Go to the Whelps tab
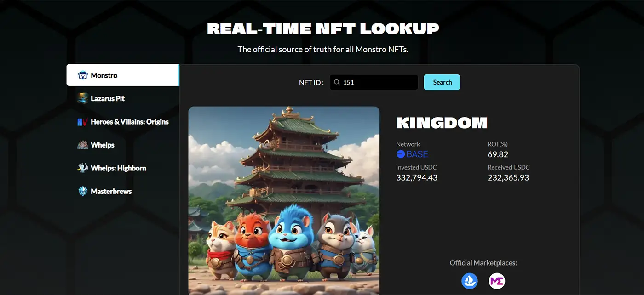 point(123,145)
